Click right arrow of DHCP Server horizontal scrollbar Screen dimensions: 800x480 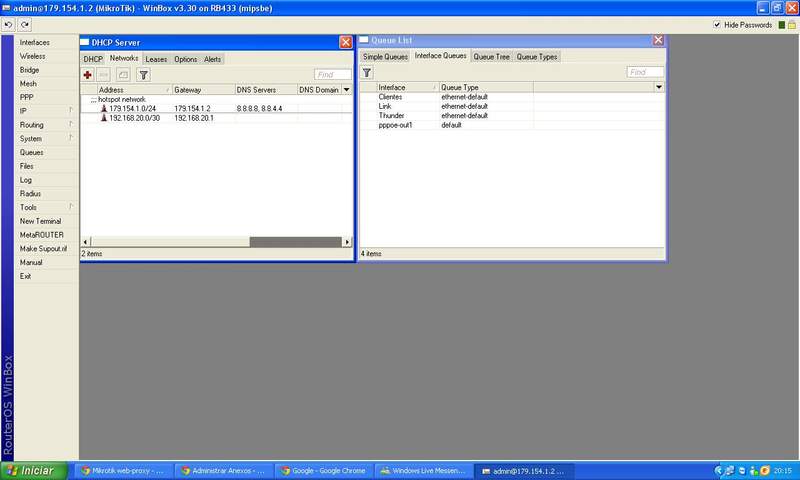click(x=347, y=242)
